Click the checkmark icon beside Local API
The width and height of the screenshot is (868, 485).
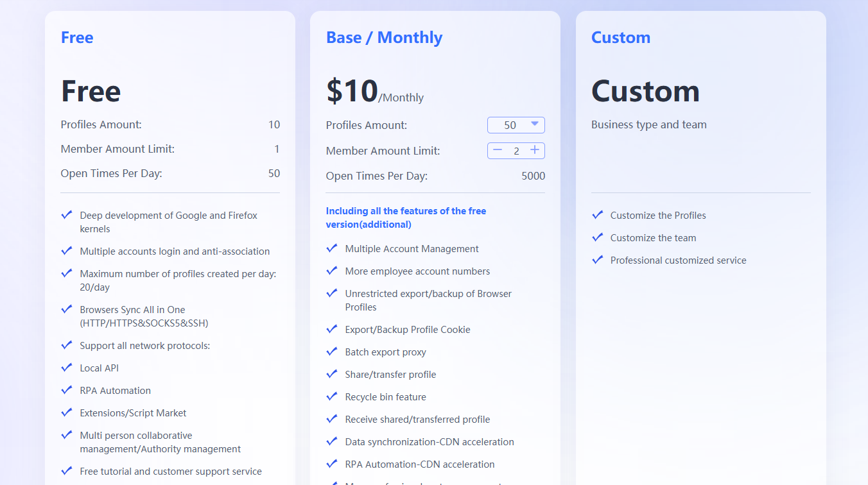click(x=66, y=368)
